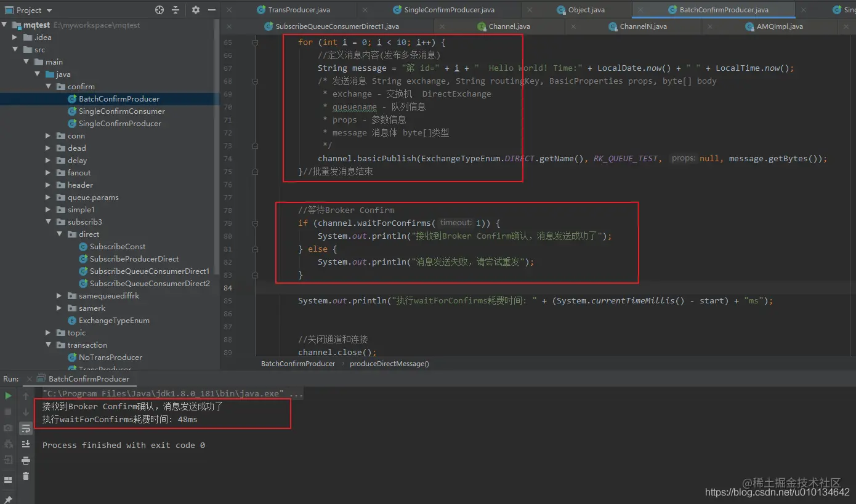Collapse the transaction package
Image resolution: width=856 pixels, height=504 pixels.
pos(48,345)
